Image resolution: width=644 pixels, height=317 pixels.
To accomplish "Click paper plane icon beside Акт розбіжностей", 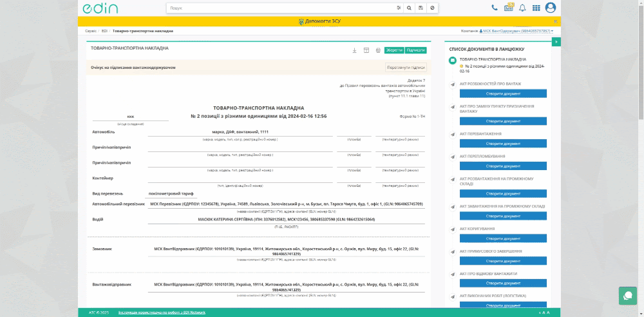I will click(453, 84).
